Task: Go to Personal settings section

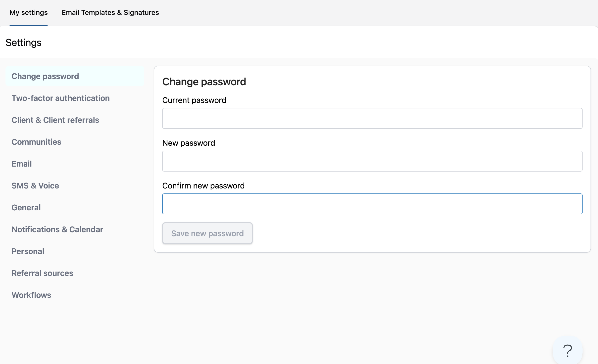Action: [x=28, y=251]
